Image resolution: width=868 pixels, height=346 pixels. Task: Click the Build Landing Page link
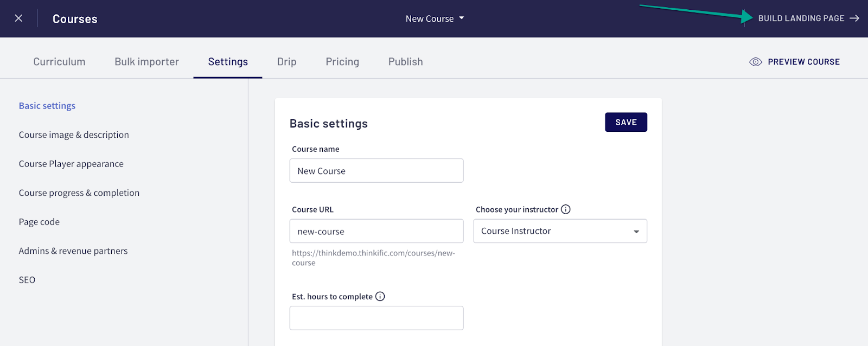point(801,18)
